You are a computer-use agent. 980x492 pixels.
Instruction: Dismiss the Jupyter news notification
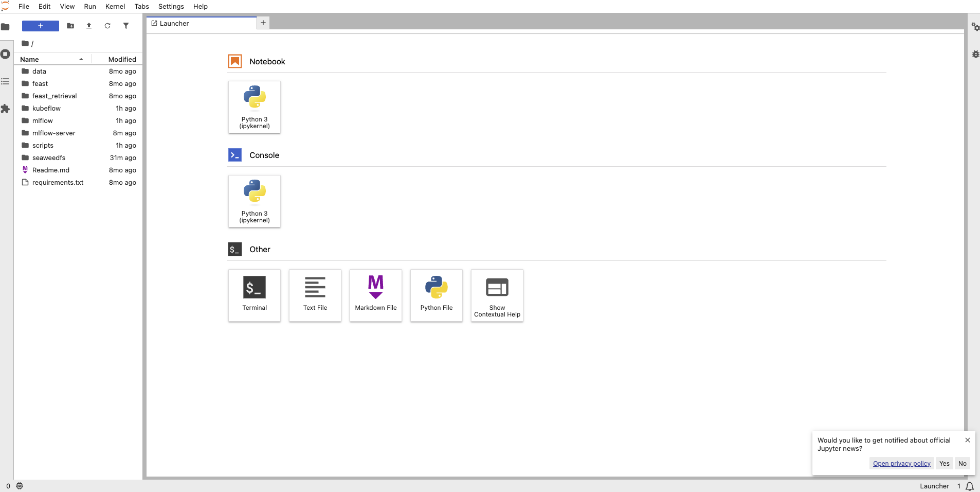968,440
